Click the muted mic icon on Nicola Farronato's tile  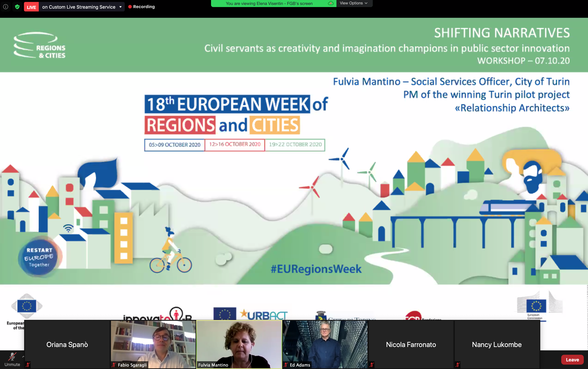(372, 365)
